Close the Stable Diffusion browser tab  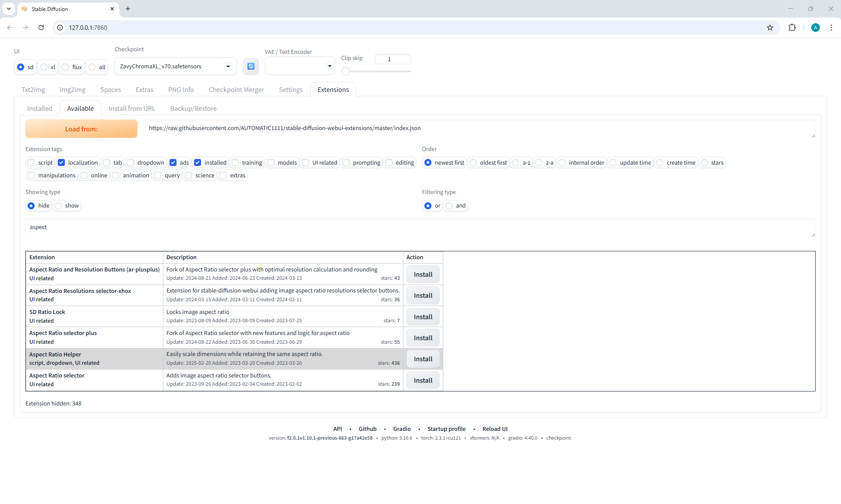click(x=112, y=9)
